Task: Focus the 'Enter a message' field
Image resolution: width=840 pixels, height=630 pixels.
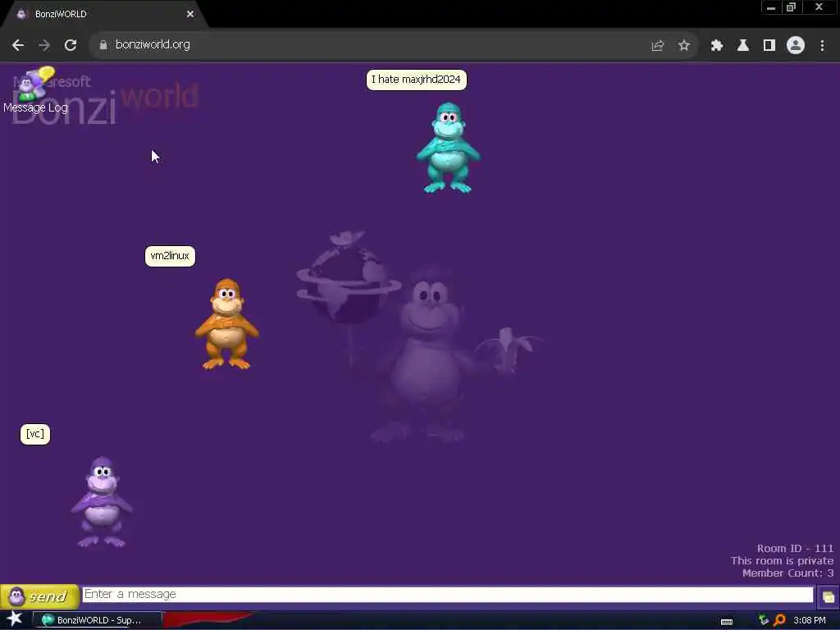Action: point(448,595)
